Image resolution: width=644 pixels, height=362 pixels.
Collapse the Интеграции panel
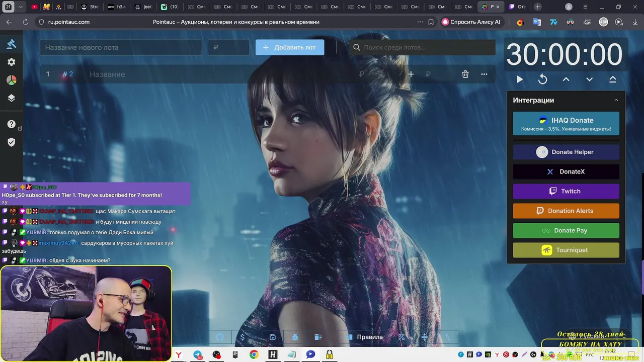pos(616,100)
